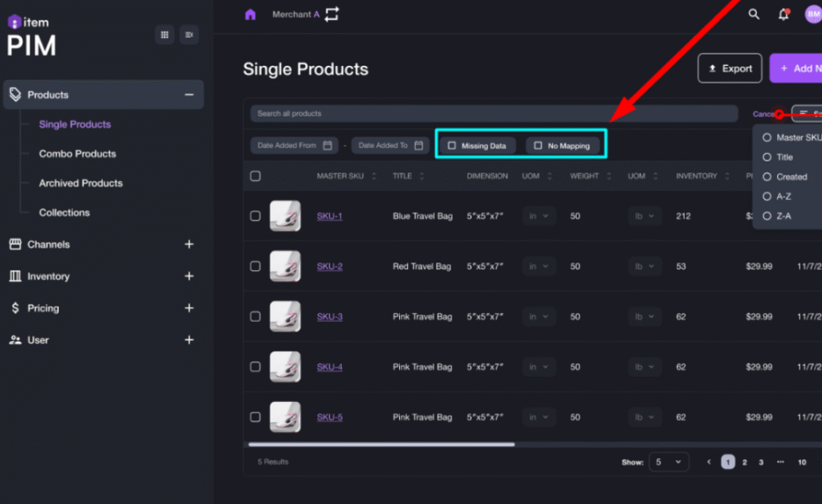Click the purple home icon
822x504 pixels.
[250, 14]
